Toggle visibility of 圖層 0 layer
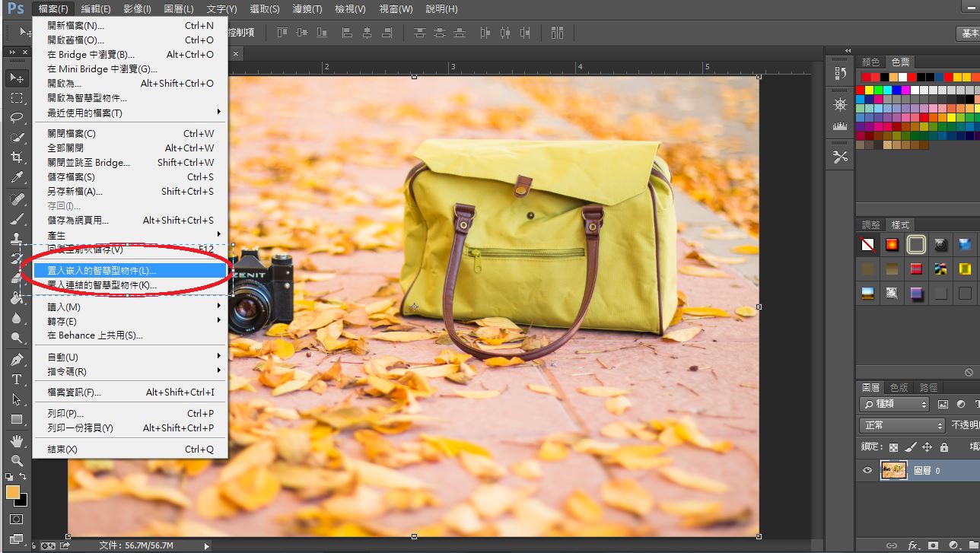The width and height of the screenshot is (980, 553). [867, 470]
